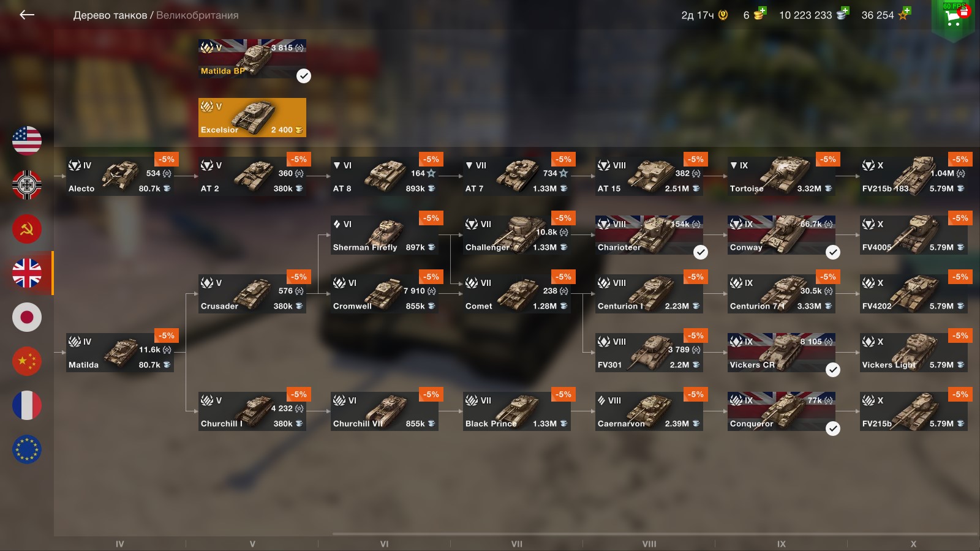
Task: Click the horizontal tier scrollbar
Action: pyautogui.click(x=654, y=534)
